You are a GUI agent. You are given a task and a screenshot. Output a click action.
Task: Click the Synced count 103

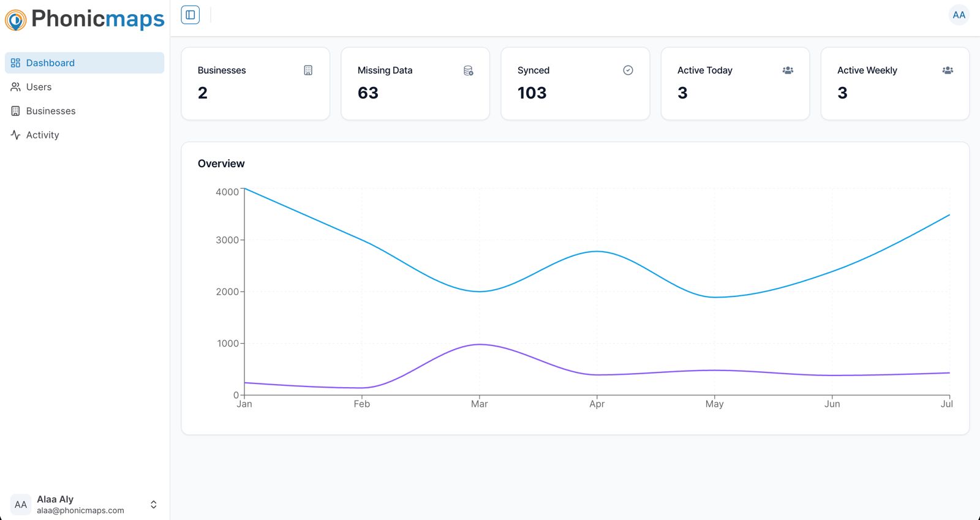coord(532,93)
